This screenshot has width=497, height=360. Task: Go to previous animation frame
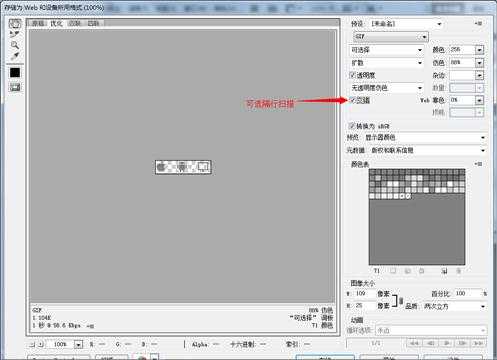430,343
